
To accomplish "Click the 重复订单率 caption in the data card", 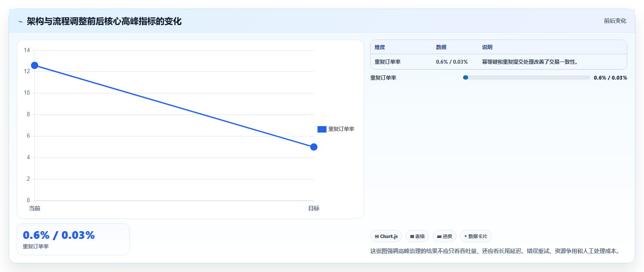I will click(36, 247).
